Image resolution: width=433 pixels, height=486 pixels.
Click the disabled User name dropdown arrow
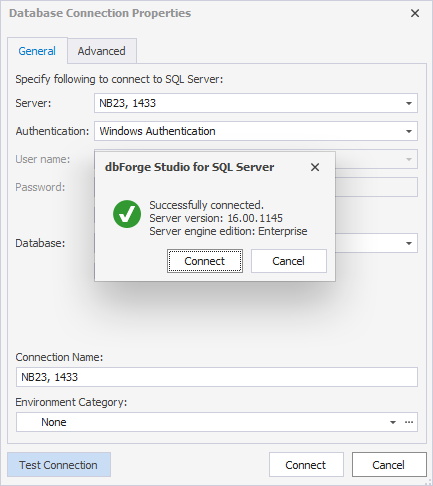pos(409,159)
